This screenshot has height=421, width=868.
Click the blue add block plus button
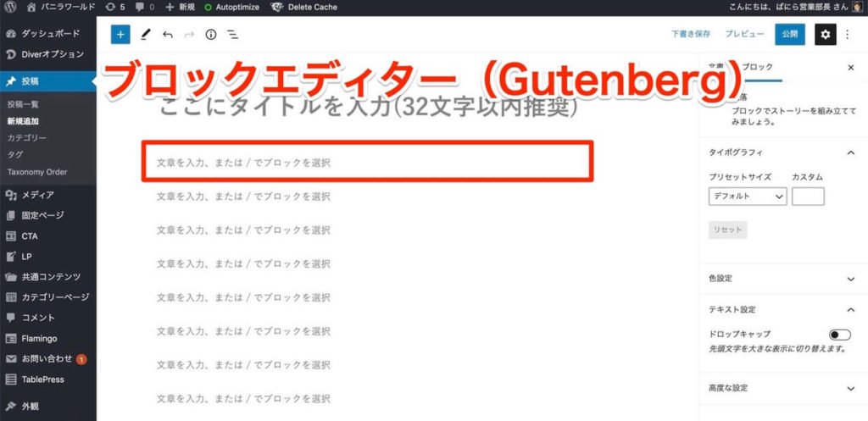(x=120, y=34)
